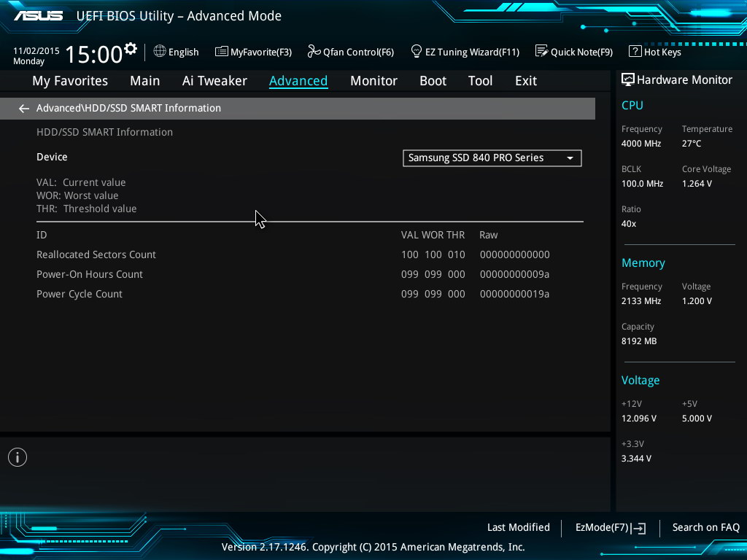The image size is (747, 560).
Task: Click the Exit tab
Action: point(525,81)
